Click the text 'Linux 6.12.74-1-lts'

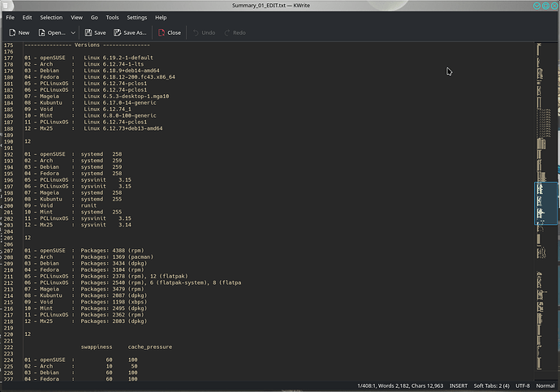(114, 64)
